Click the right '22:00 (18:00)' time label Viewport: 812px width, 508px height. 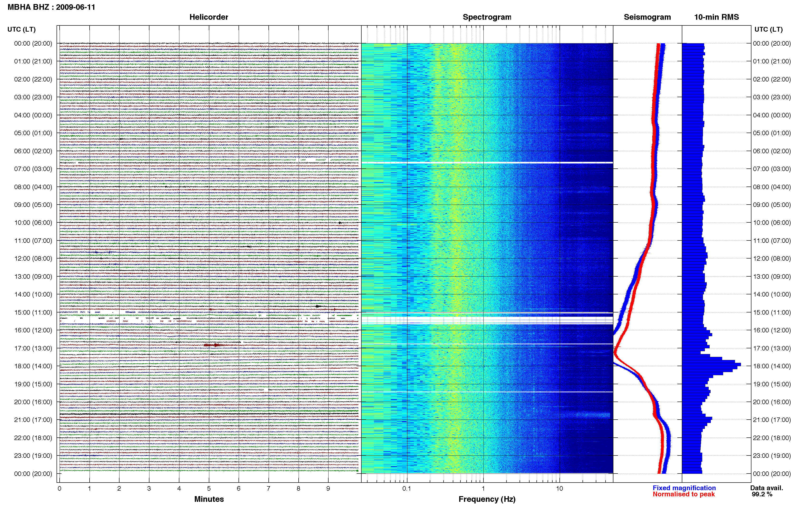[x=772, y=438]
